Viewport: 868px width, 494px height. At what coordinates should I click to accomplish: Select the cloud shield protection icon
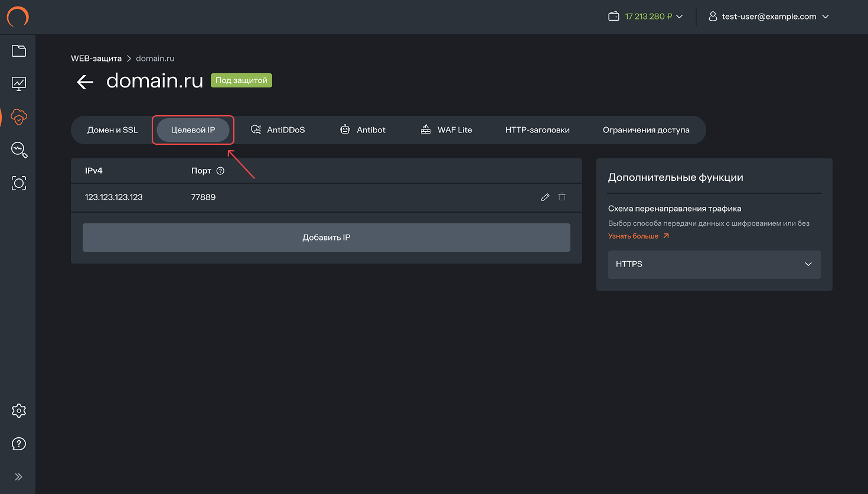[19, 117]
